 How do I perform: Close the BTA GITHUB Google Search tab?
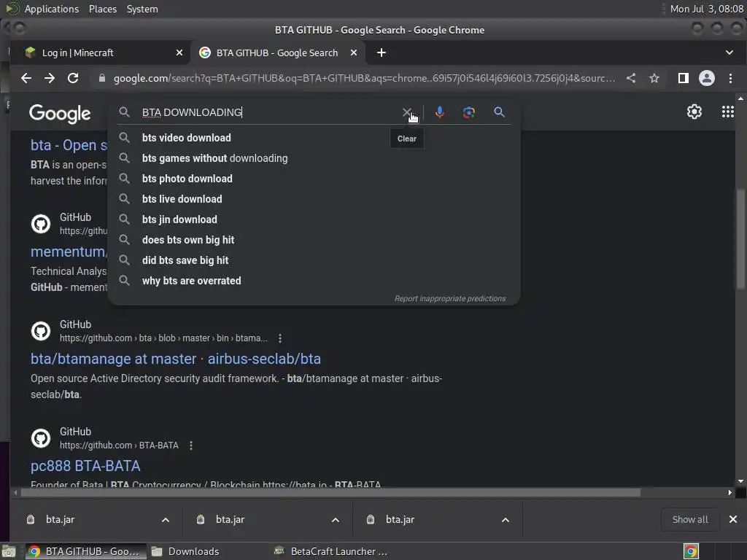click(354, 52)
